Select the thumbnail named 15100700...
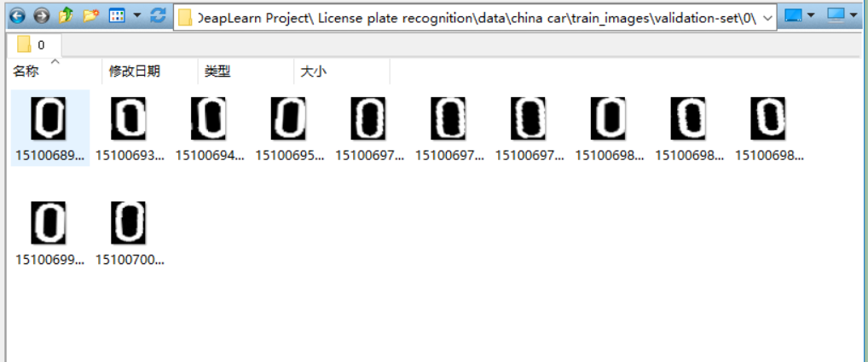 [130, 233]
